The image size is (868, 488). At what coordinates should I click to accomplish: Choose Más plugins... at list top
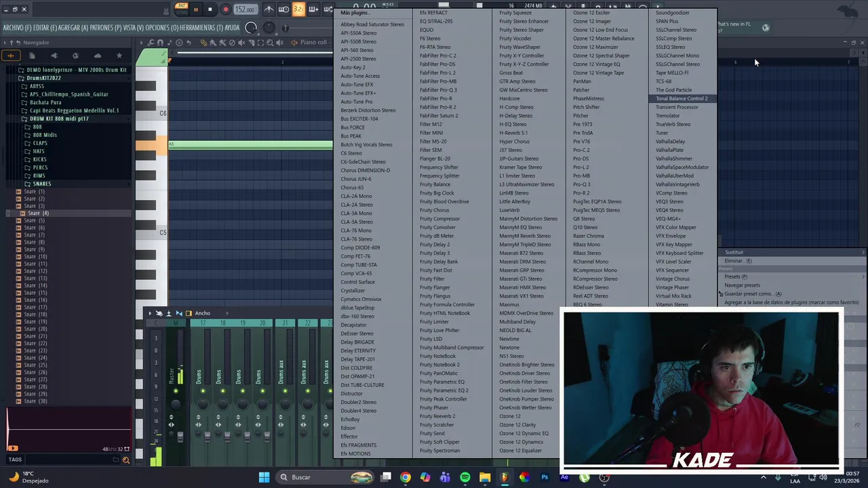pos(355,13)
